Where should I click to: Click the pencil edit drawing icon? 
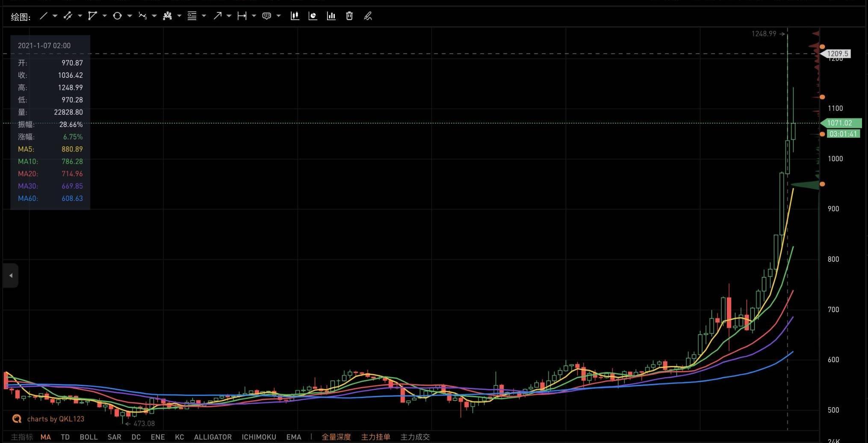[x=368, y=16]
